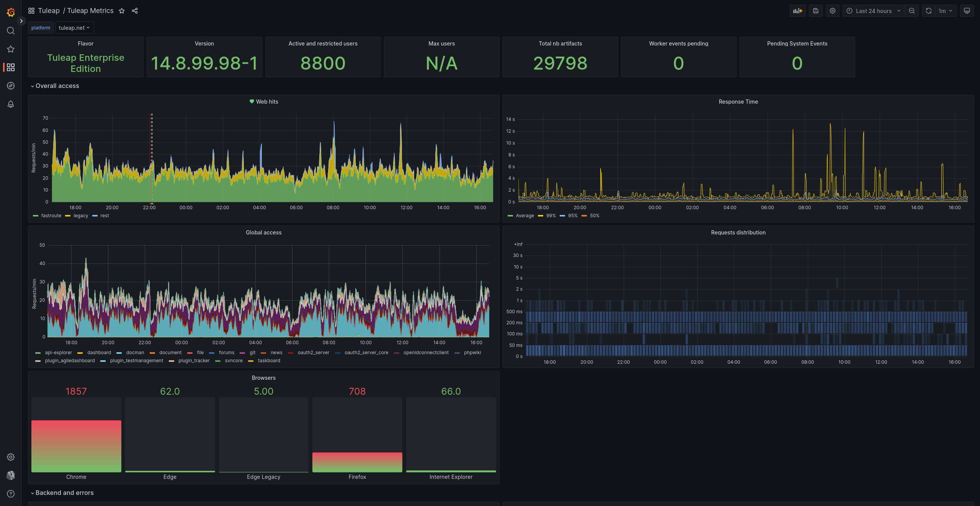The height and width of the screenshot is (506, 980).
Task: Open the Alerting bell in sidebar
Action: 11,104
